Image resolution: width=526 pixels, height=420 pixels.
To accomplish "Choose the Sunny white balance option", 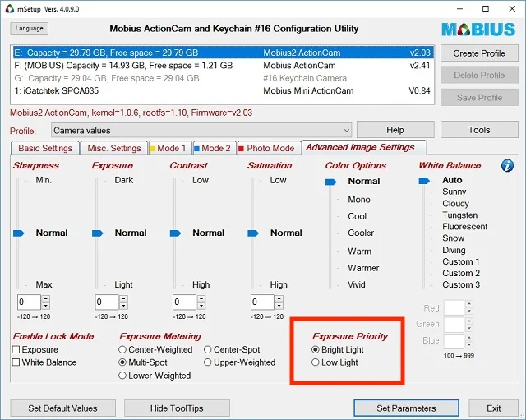I will click(454, 192).
